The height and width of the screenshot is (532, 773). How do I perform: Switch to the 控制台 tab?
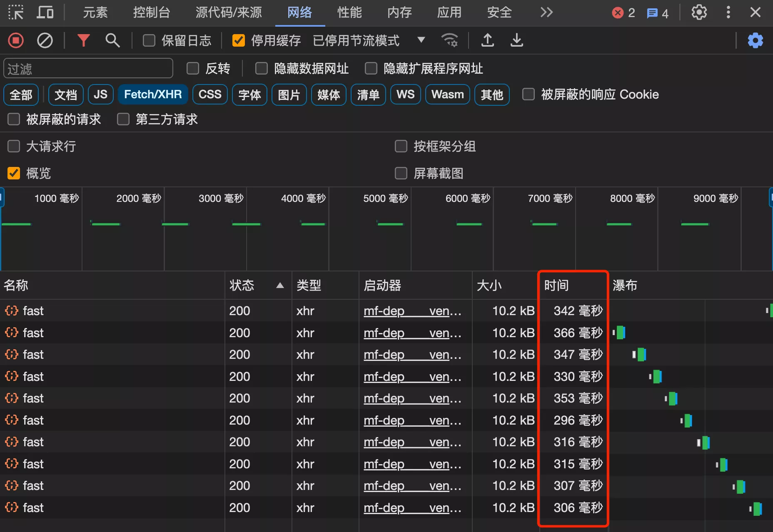[x=152, y=12]
